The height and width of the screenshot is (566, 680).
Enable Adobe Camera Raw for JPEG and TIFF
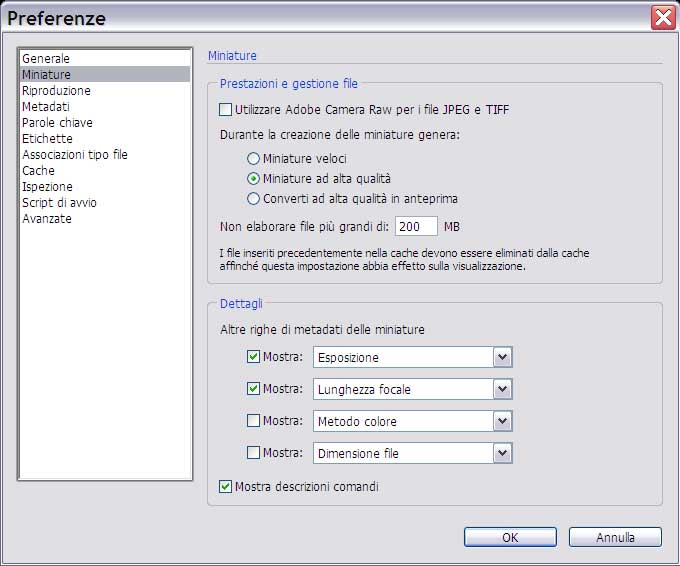[225, 110]
